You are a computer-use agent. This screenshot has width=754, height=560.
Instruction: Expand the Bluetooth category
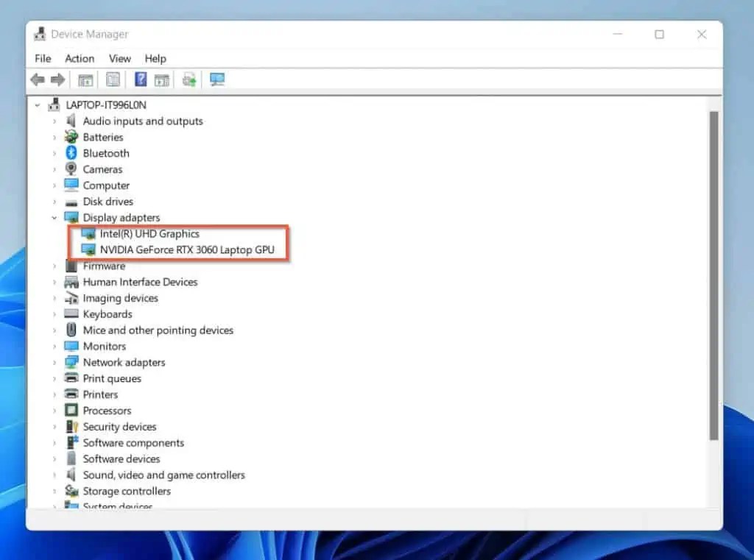pyautogui.click(x=54, y=153)
